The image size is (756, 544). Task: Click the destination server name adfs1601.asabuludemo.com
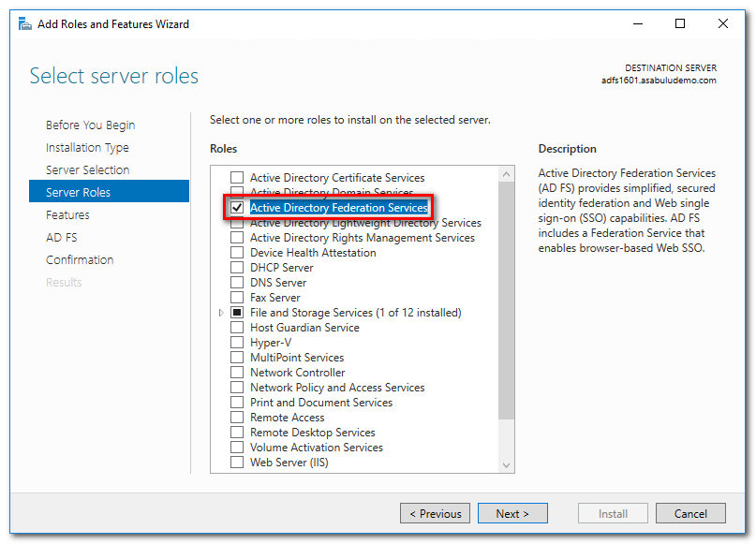[659, 81]
